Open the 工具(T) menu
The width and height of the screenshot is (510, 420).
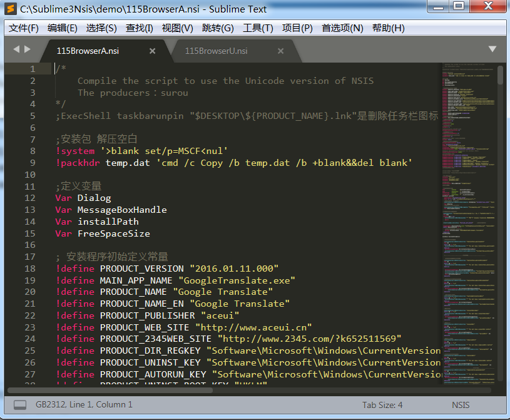(x=258, y=28)
